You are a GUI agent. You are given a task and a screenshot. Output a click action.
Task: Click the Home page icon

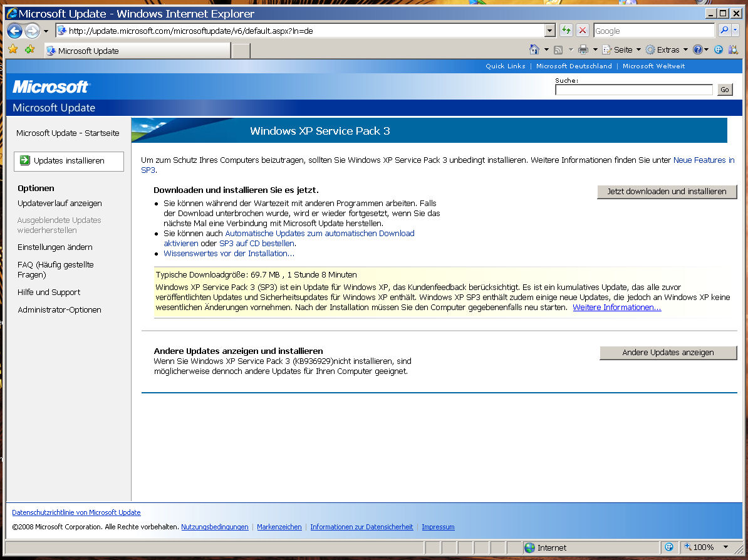(534, 49)
